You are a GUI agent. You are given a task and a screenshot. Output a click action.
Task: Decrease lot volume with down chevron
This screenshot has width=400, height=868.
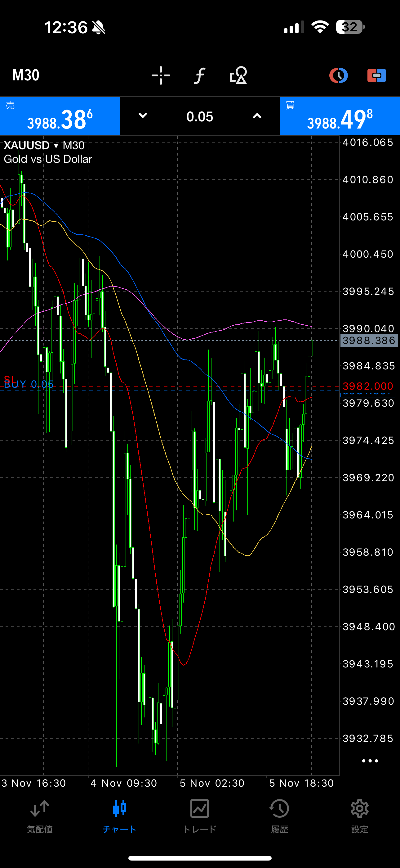tap(143, 116)
